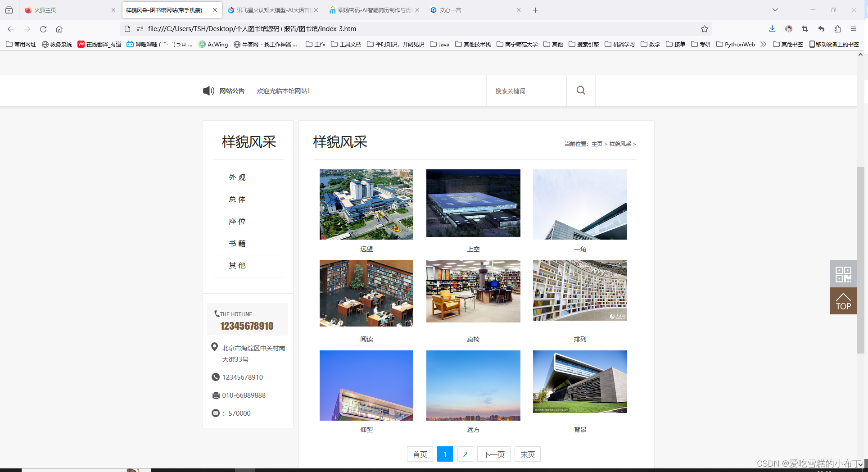Open the QR code panel icon on right edge
The width and height of the screenshot is (868, 472).
click(843, 273)
